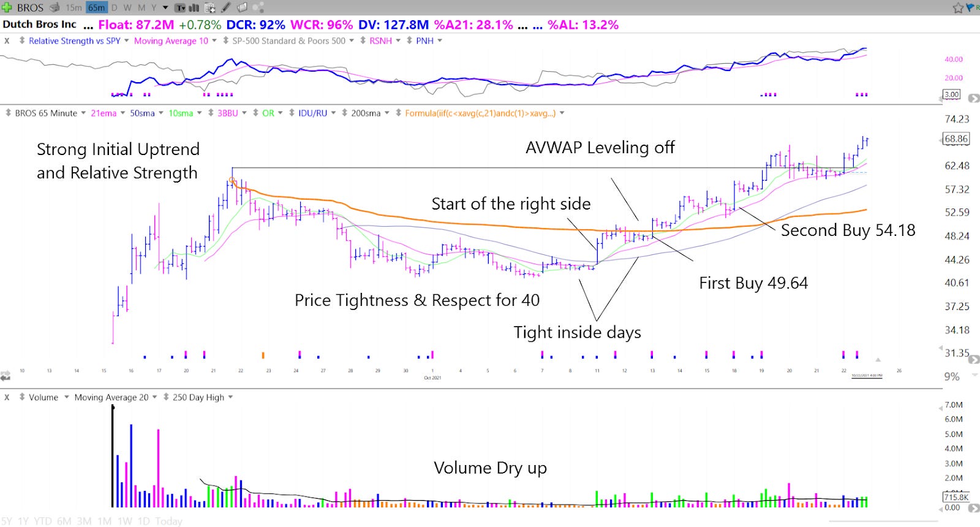Click the share icon in the toolbar

tap(258, 8)
